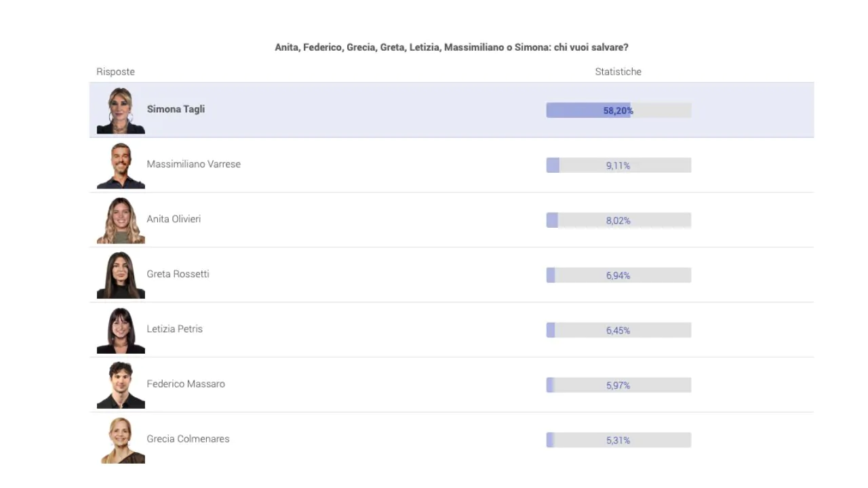Screen dimensions: 868x488
Task: Select the Massimiliano Varrese name label
Action: (193, 164)
